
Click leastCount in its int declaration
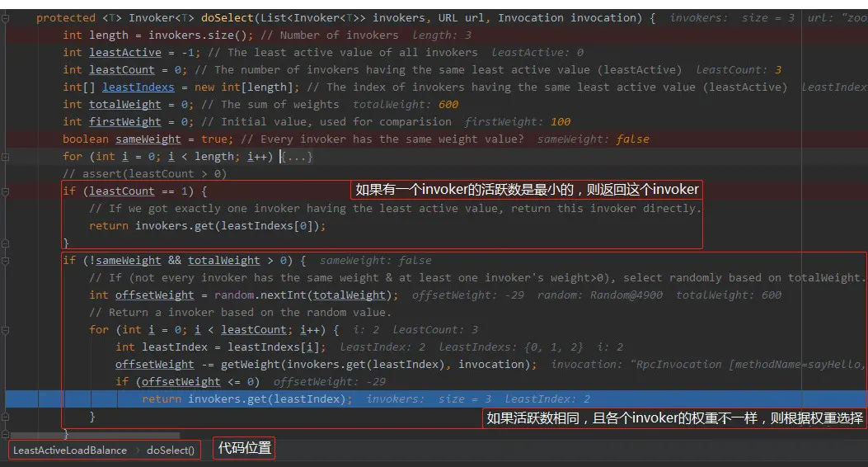point(122,70)
